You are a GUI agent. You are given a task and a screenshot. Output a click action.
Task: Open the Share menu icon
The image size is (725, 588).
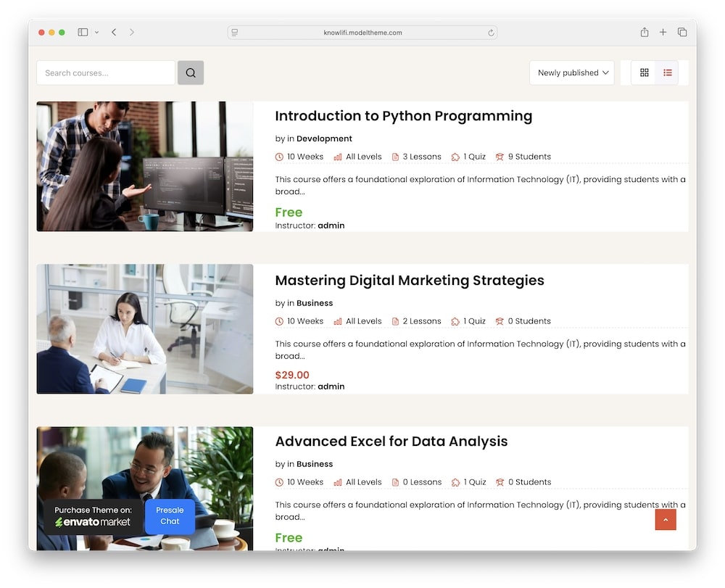click(x=644, y=33)
